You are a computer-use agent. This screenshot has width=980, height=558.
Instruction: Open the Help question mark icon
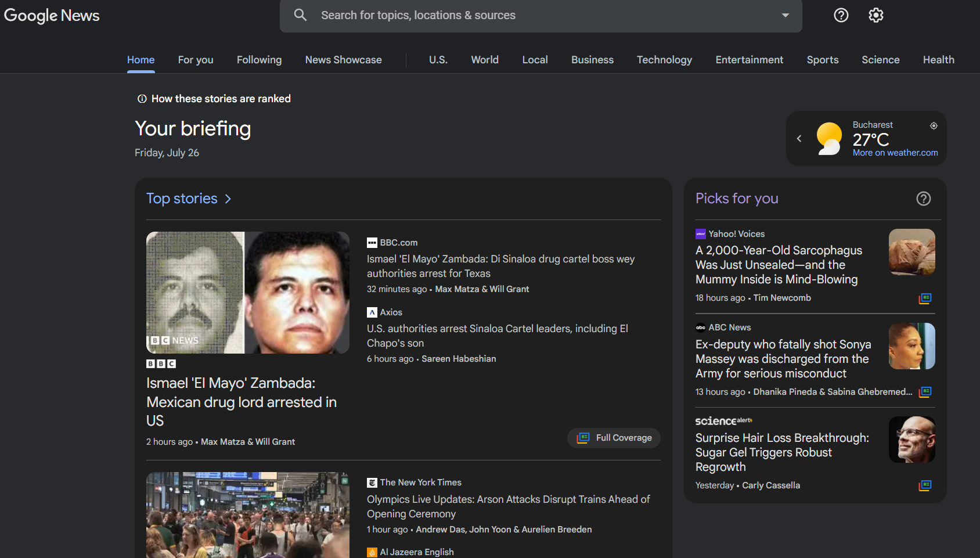click(841, 15)
